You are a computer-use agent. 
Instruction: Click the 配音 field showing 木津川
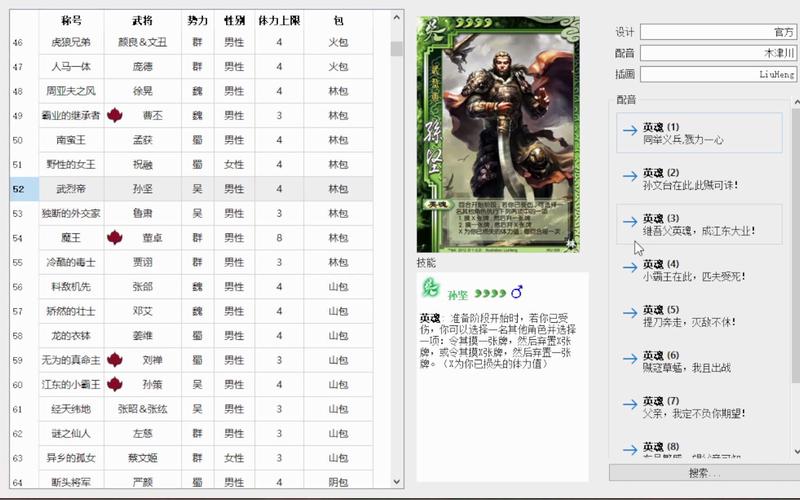coord(718,53)
